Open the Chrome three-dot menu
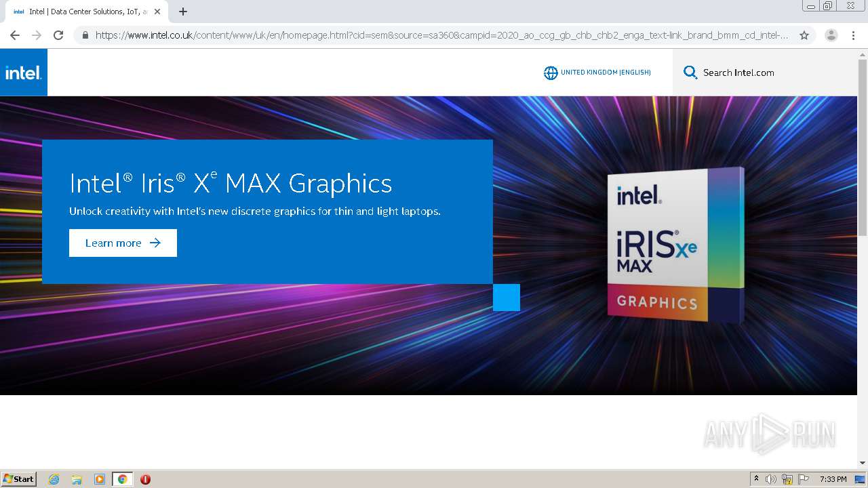 point(853,35)
